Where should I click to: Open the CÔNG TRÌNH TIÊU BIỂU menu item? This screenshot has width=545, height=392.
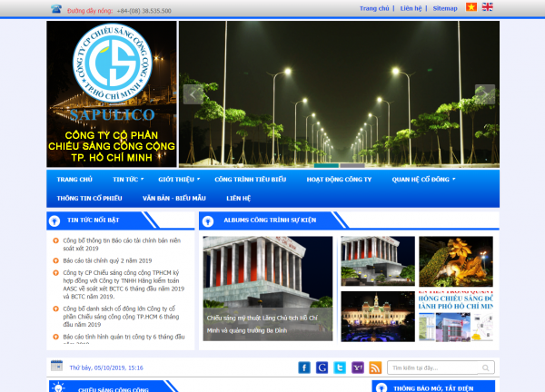pyautogui.click(x=250, y=180)
